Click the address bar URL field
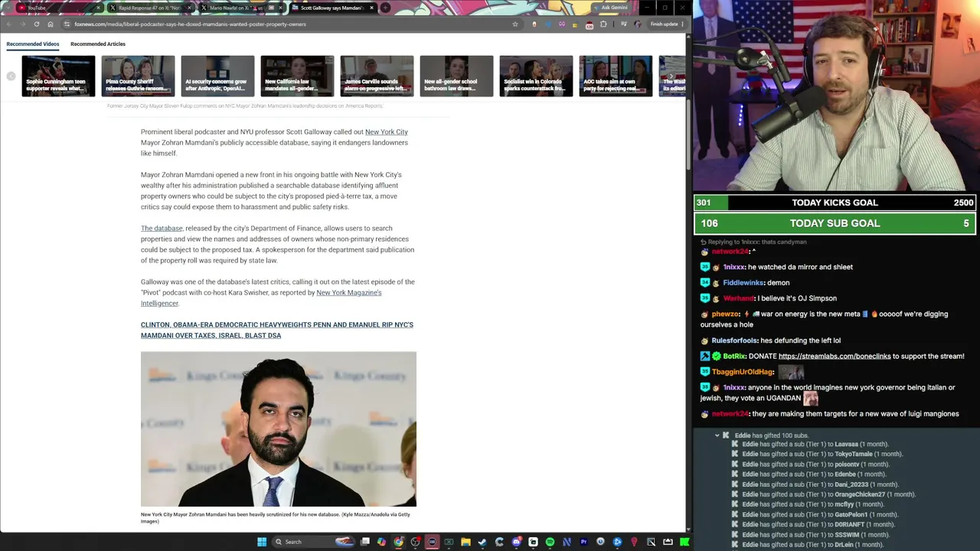Viewport: 980px width, 551px height. (x=291, y=24)
